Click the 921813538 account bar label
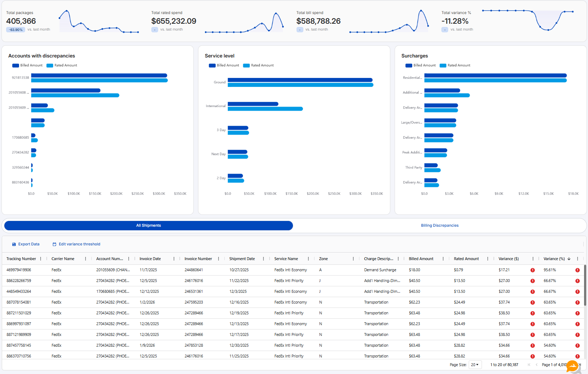 coord(20,78)
